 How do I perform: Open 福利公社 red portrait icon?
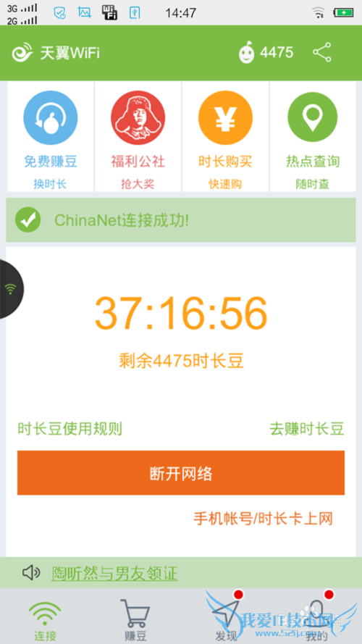pyautogui.click(x=138, y=117)
